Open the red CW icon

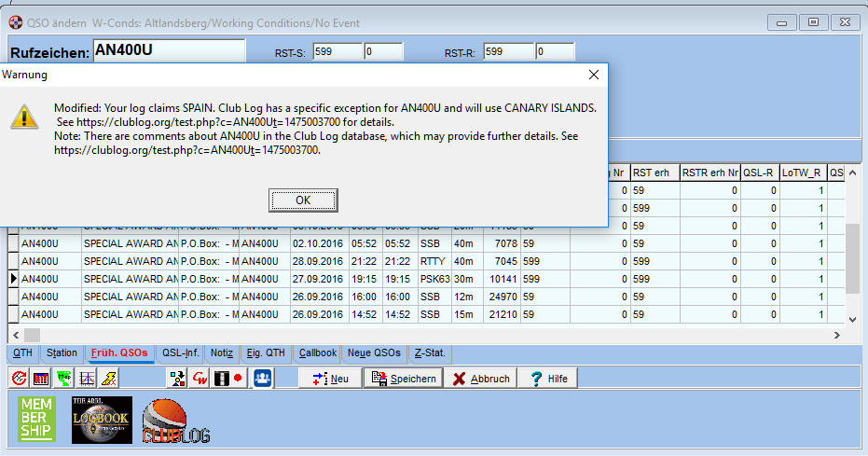pos(200,379)
